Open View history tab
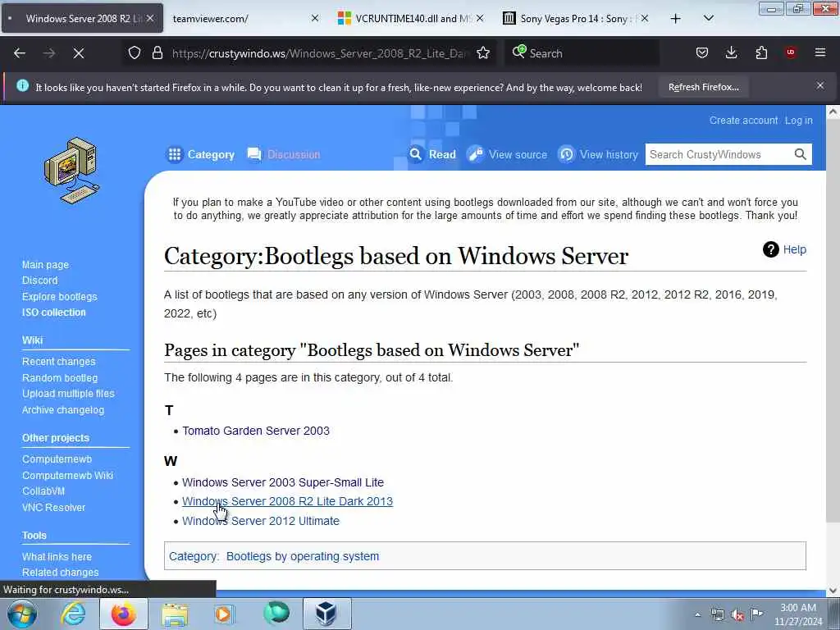Screen dimensions: 840x630 [598, 154]
